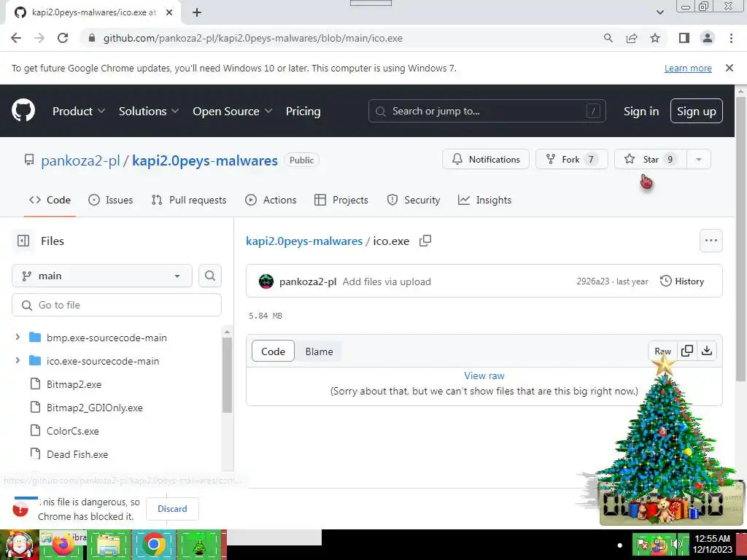Switch to the Insights tab
Viewport: 747px width, 560px height.
(484, 200)
